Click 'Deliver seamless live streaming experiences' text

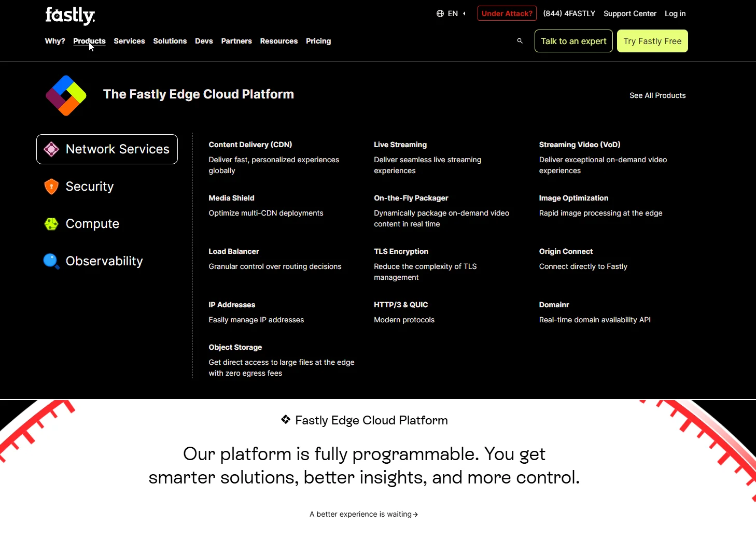tap(428, 165)
